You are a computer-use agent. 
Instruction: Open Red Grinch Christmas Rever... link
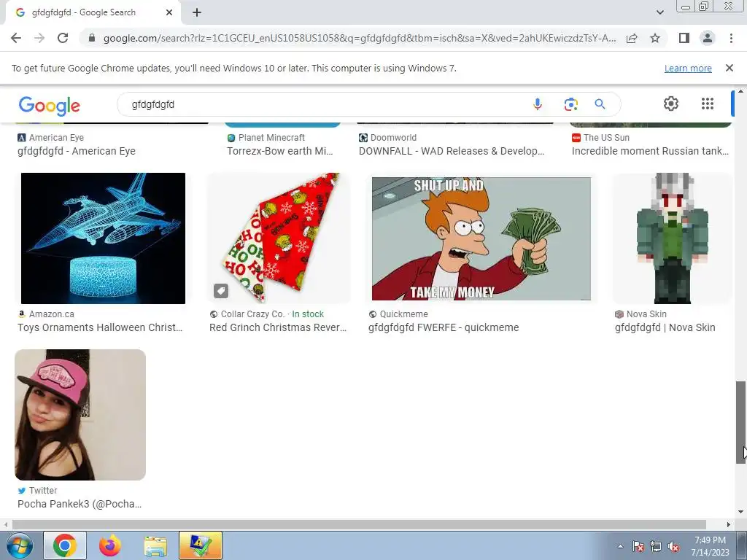tap(278, 327)
